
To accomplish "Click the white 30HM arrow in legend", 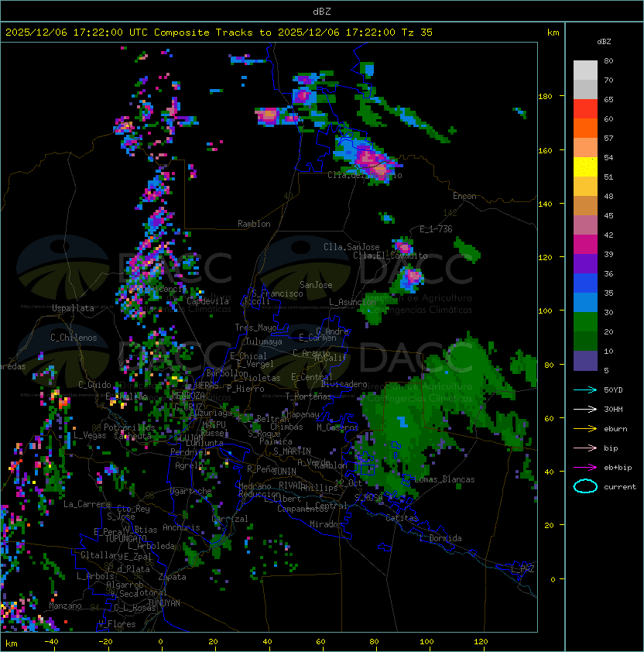I will [585, 409].
